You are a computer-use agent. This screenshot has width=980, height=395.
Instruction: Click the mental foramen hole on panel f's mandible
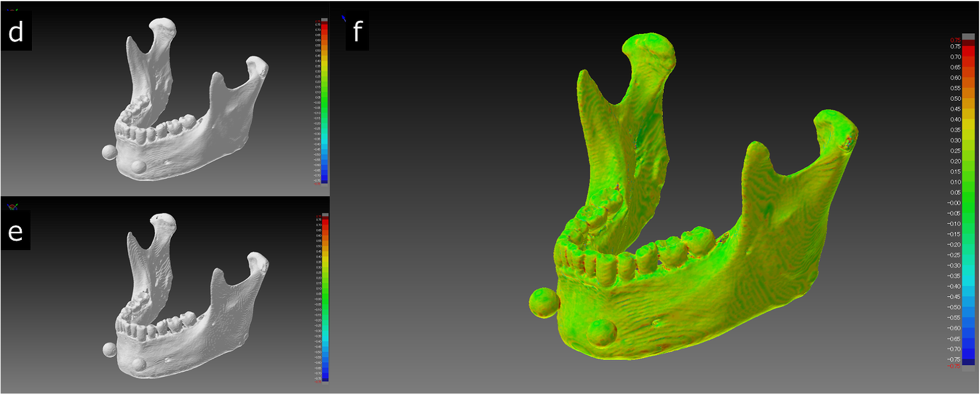click(656, 322)
